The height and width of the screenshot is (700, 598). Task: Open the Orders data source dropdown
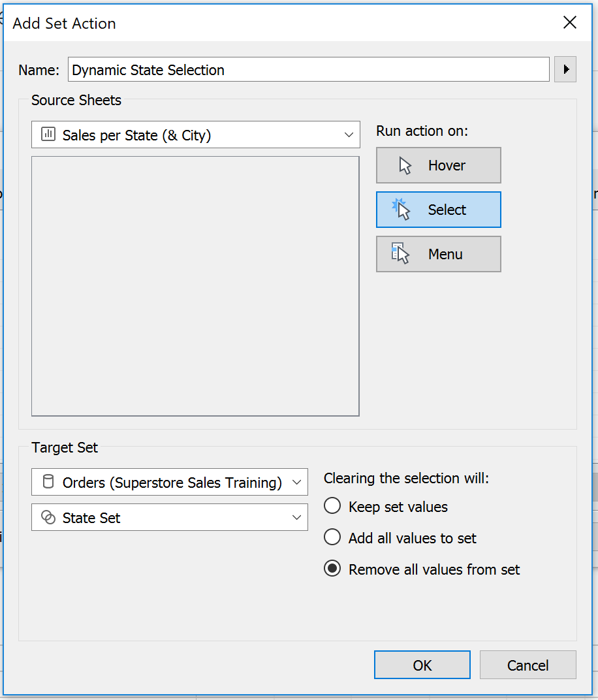pos(170,482)
